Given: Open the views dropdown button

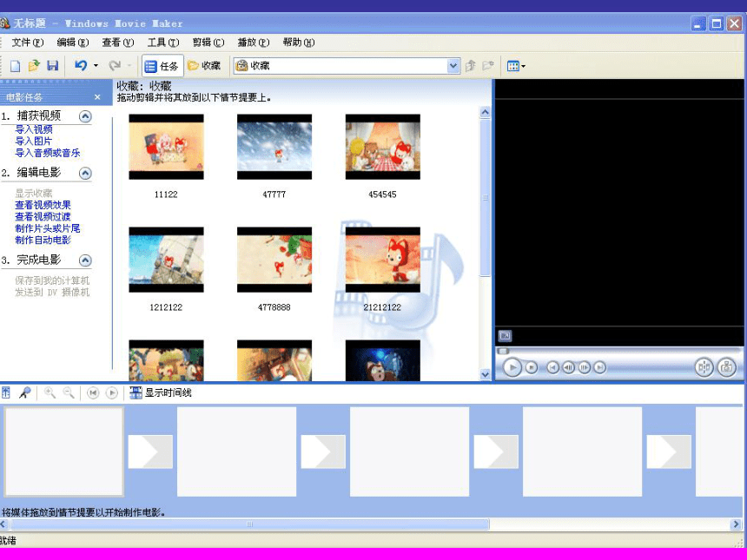Looking at the screenshot, I should pyautogui.click(x=516, y=66).
